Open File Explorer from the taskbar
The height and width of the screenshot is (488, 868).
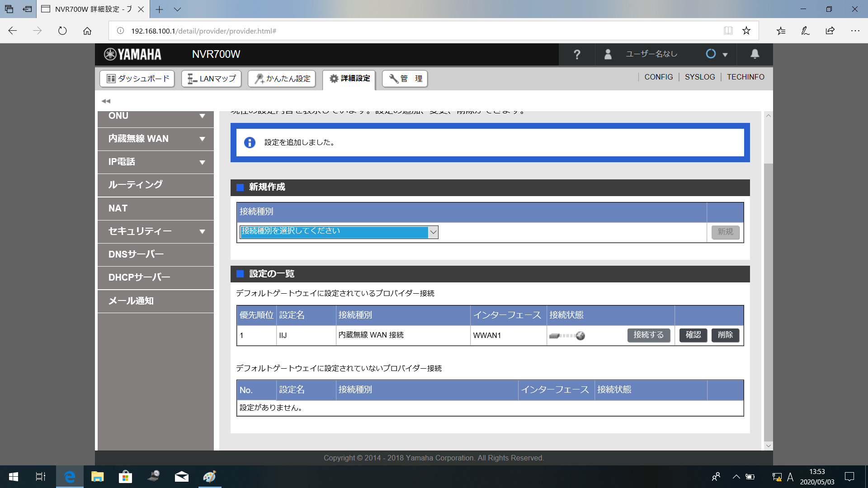(x=97, y=477)
